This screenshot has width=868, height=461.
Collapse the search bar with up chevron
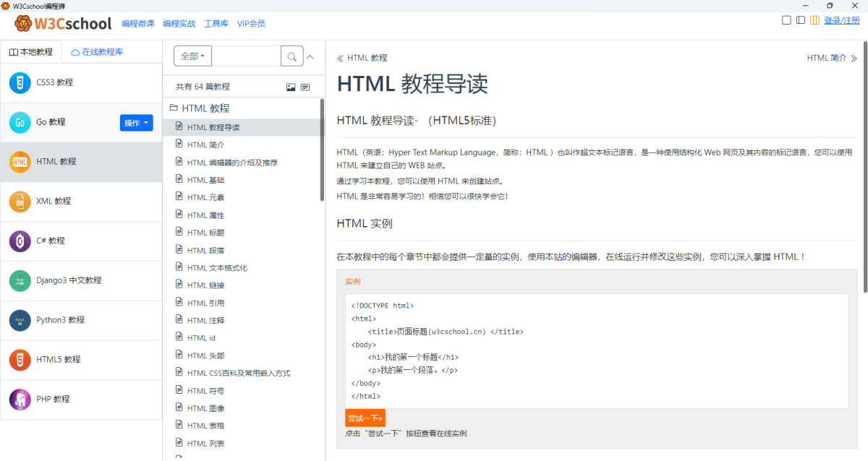(311, 56)
